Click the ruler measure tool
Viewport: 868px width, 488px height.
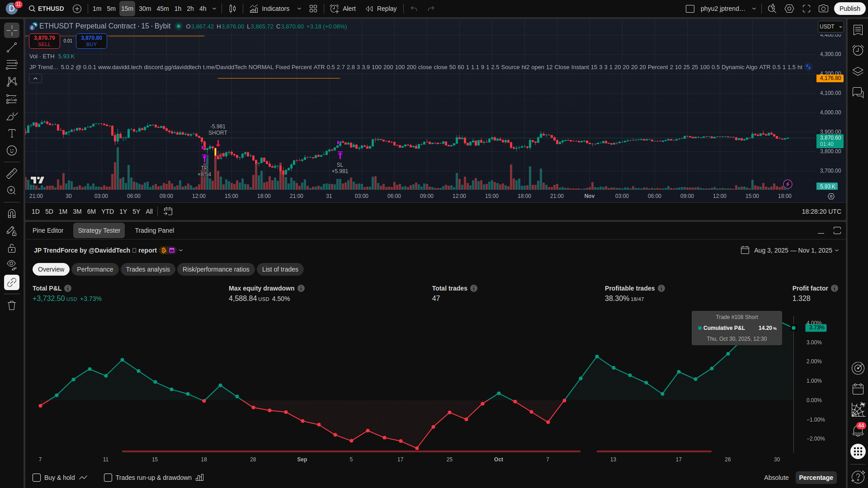[12, 173]
